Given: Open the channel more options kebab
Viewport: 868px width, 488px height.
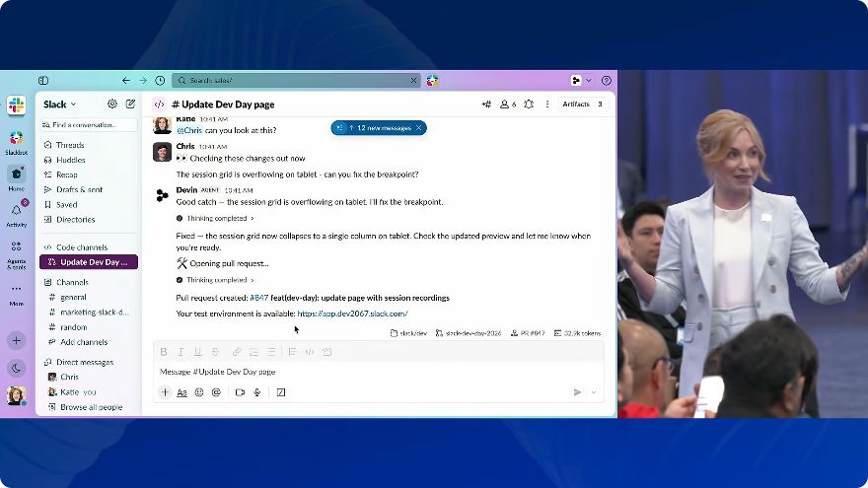Looking at the screenshot, I should (547, 105).
